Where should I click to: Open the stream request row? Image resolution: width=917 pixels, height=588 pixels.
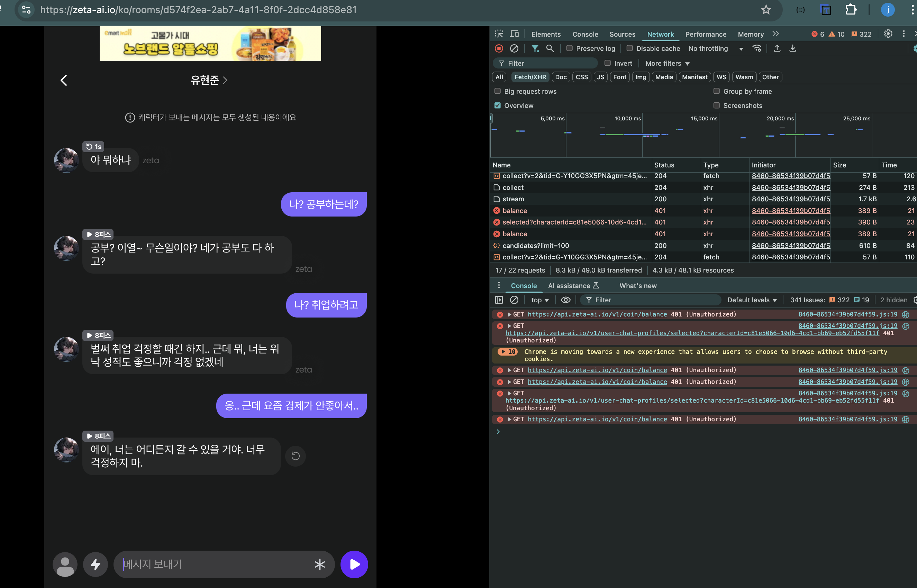(x=513, y=199)
